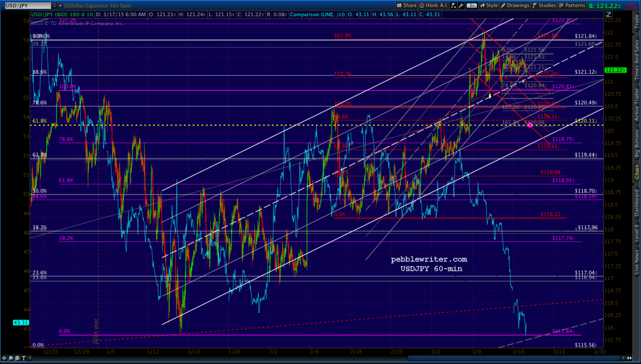Open chart settings via the wrench icon
The height and width of the screenshot is (364, 641).
[x=461, y=4]
